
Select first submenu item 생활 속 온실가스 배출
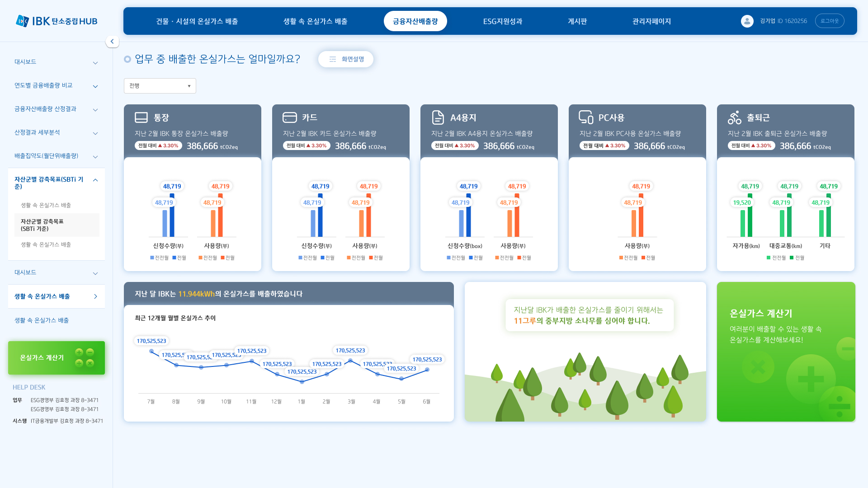(x=46, y=205)
